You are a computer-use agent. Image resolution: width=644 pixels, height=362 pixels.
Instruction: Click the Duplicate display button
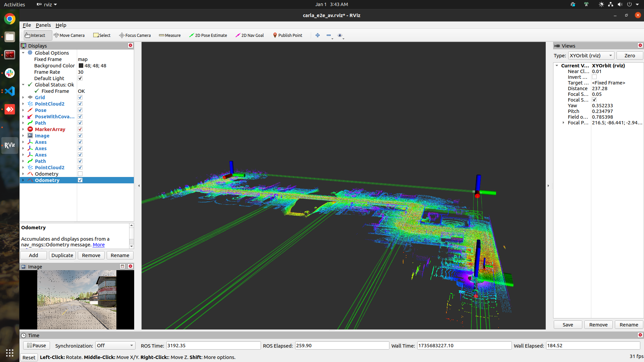[x=62, y=255]
